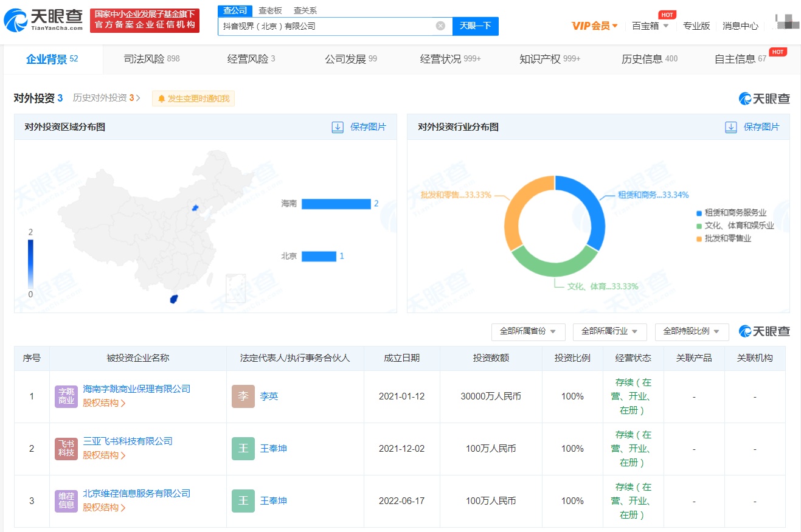
Task: Click 王 avatar in 北京维荏信息 row
Action: (x=243, y=501)
